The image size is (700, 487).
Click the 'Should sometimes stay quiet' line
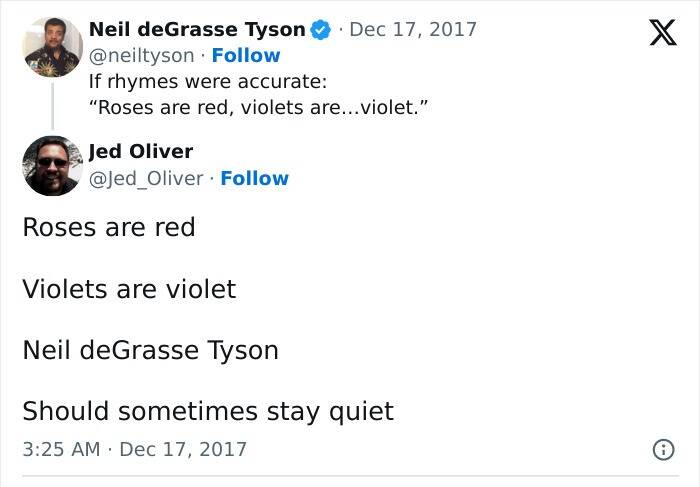point(208,411)
